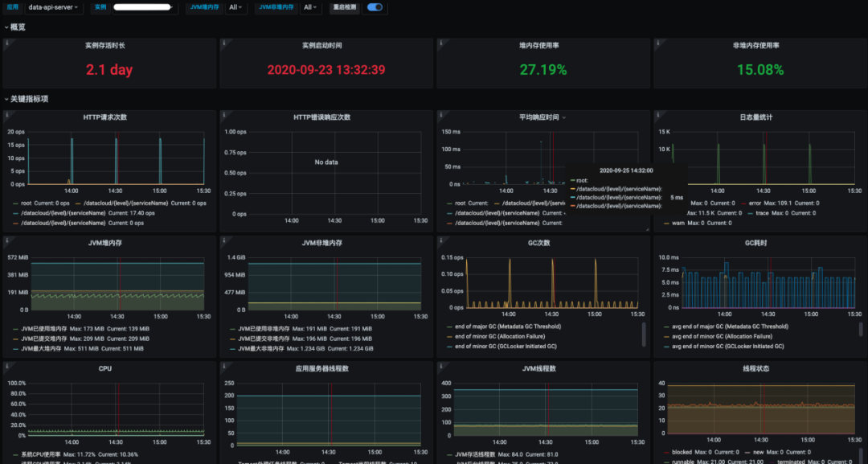The image size is (868, 464).
Task: Click 'error Max: 109.1' legend in 日志量统计
Action: [x=782, y=203]
